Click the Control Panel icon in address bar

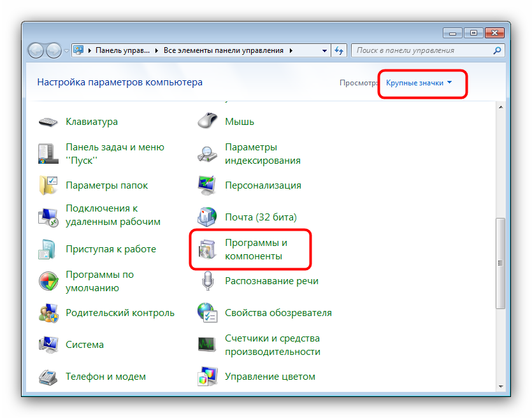(79, 50)
